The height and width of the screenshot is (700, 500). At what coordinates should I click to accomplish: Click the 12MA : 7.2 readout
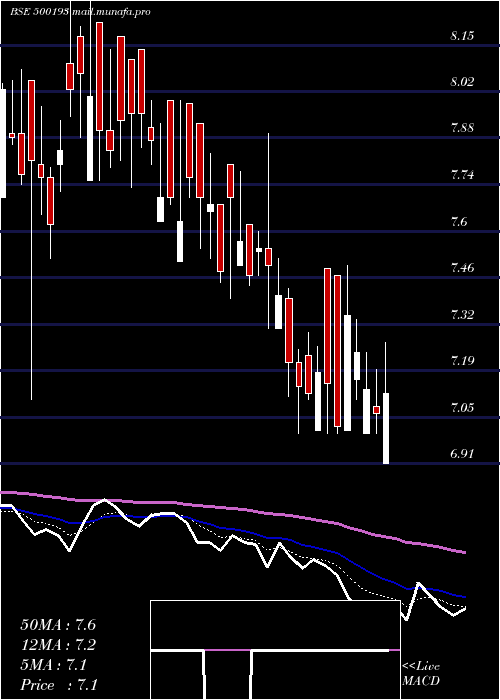click(58, 645)
